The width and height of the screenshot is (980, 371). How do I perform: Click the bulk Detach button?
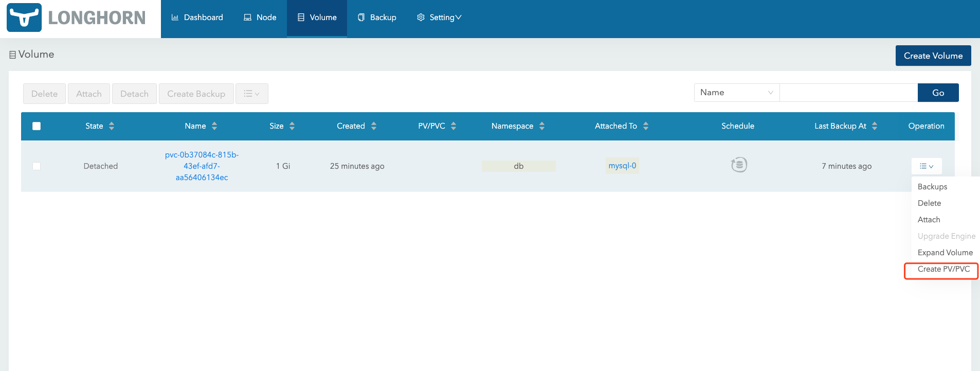point(134,94)
